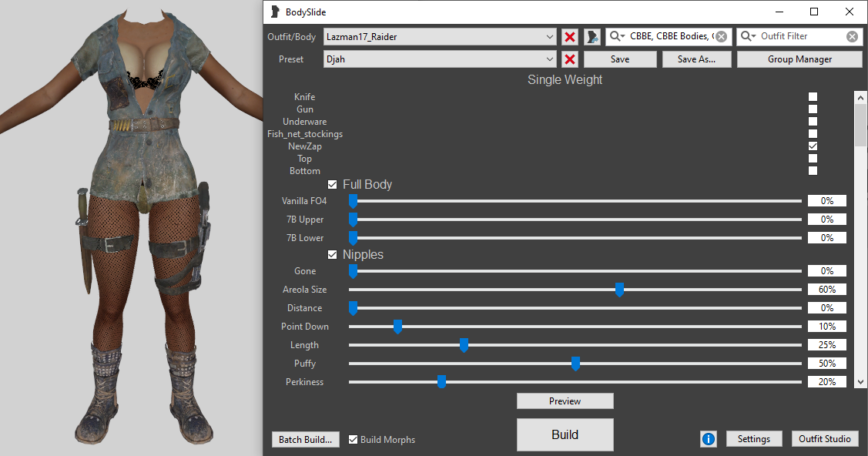
Task: Click the Save preset button
Action: pyautogui.click(x=620, y=59)
